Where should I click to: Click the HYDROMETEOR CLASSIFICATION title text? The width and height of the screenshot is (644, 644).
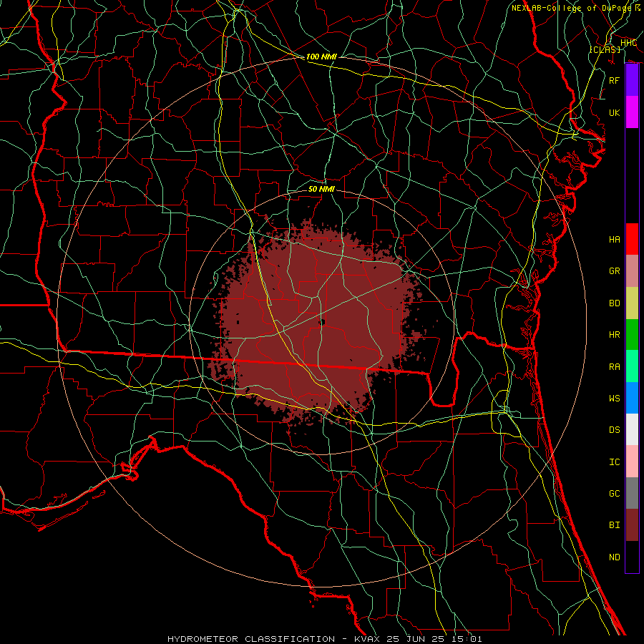(251, 639)
